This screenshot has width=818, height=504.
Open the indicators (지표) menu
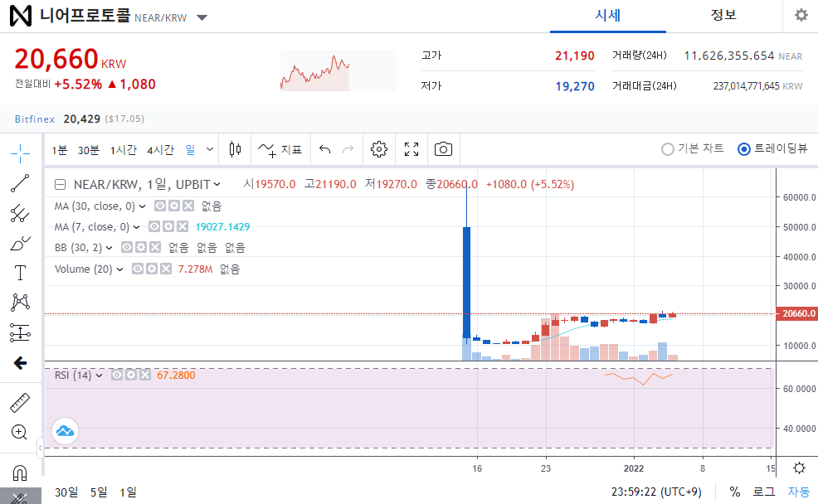click(280, 149)
